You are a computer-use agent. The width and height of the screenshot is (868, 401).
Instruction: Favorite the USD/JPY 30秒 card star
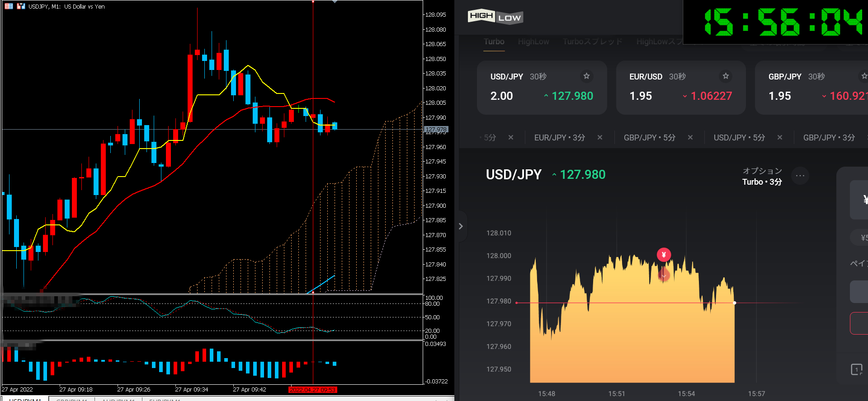coord(586,76)
